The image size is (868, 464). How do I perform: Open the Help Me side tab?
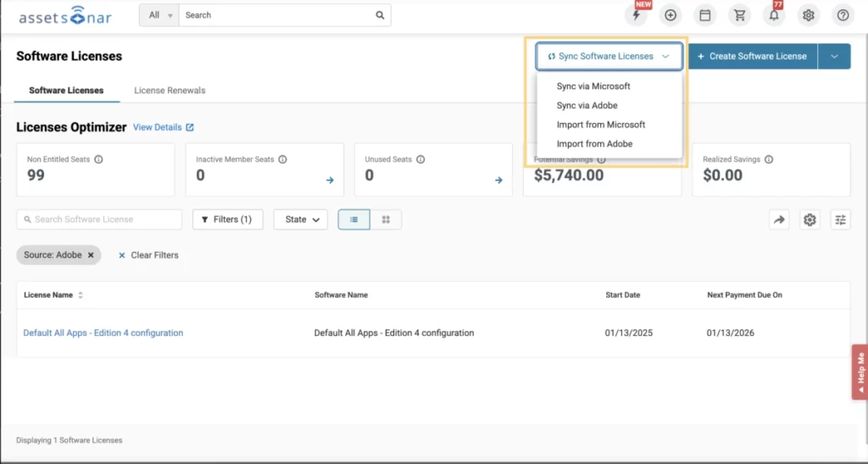pyautogui.click(x=860, y=372)
